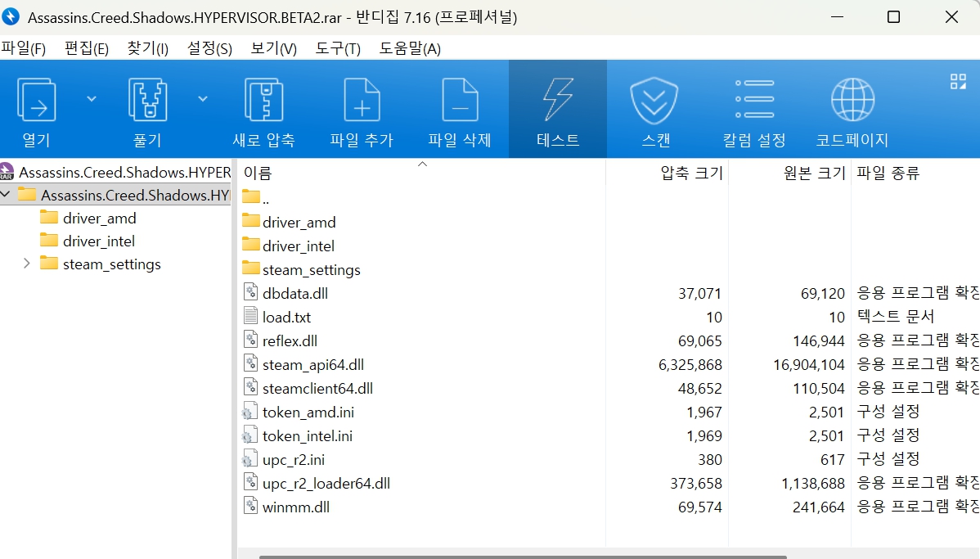
Task: Open the 코드페이지 (Codepage) globe icon
Action: pos(852,101)
